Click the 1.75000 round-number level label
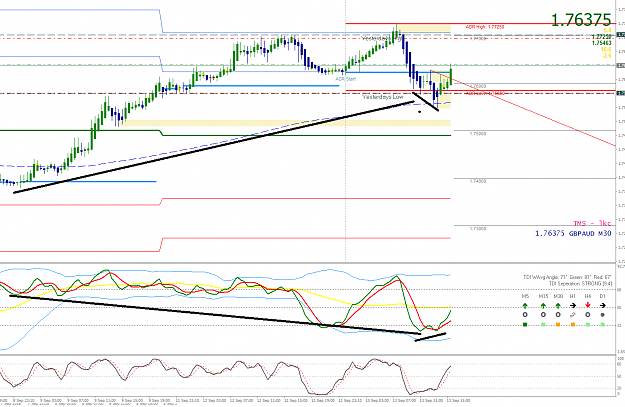The width and height of the screenshot is (625, 407). point(478,134)
